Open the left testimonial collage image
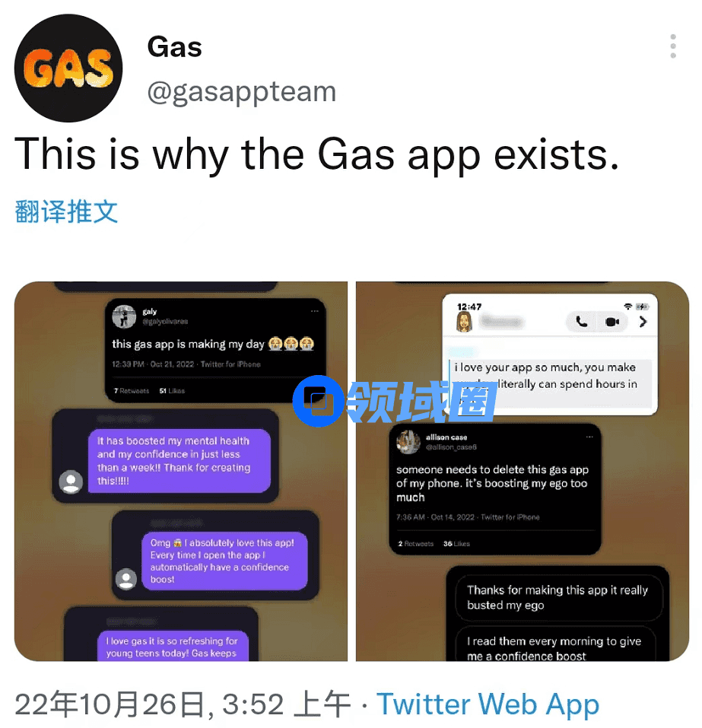 pyautogui.click(x=181, y=471)
